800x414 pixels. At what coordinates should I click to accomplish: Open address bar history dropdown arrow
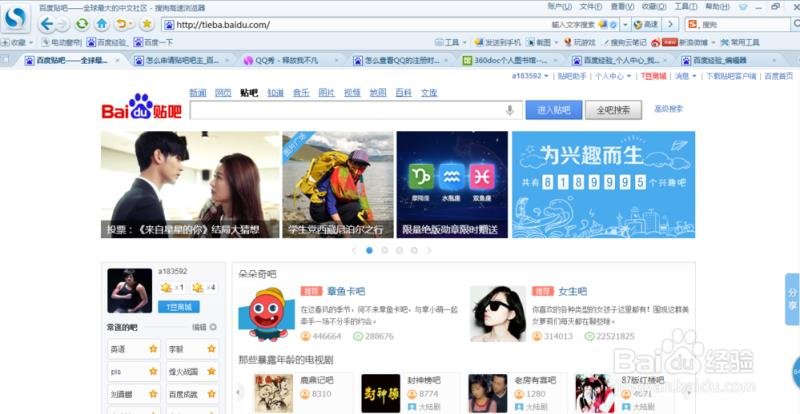coord(626,25)
